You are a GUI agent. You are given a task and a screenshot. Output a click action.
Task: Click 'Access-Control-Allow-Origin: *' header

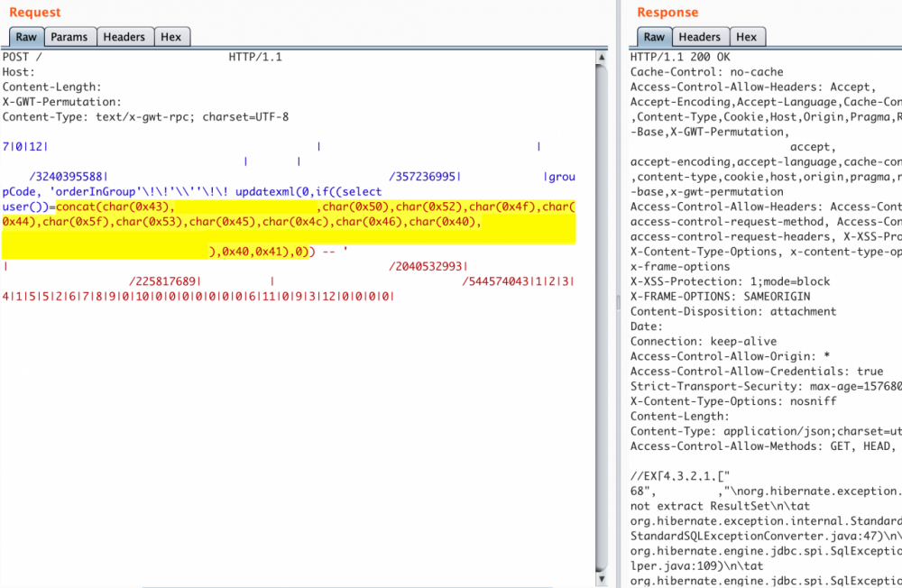[730, 356]
